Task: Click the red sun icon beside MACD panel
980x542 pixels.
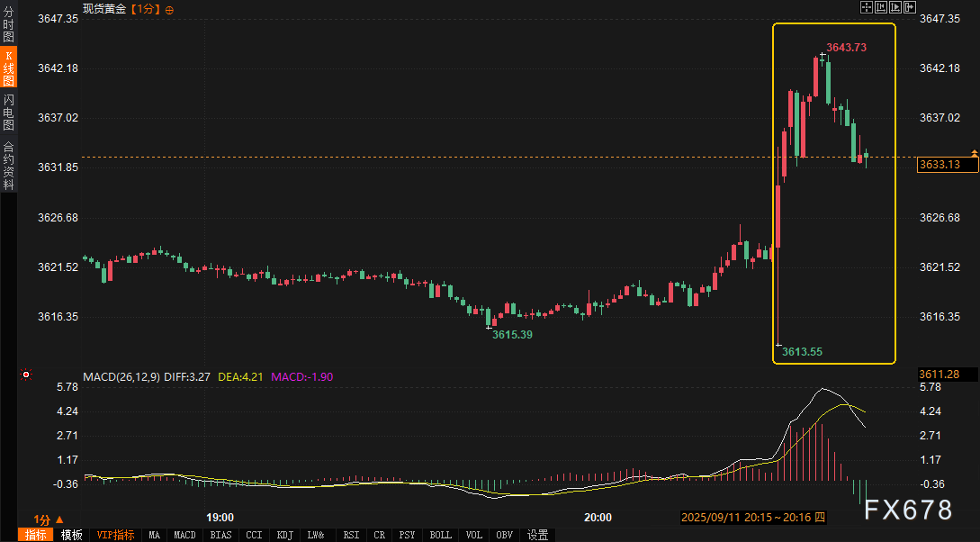Action: tap(26, 375)
